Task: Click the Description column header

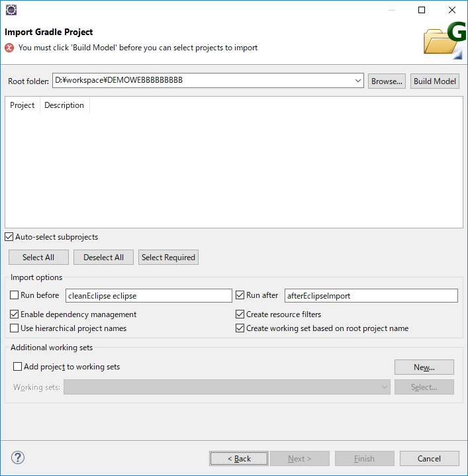Action: 64,105
